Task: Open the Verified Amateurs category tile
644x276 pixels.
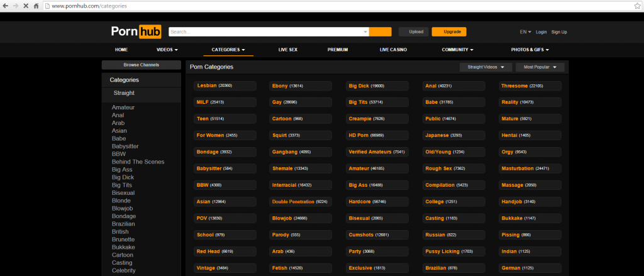Action: 377,152
